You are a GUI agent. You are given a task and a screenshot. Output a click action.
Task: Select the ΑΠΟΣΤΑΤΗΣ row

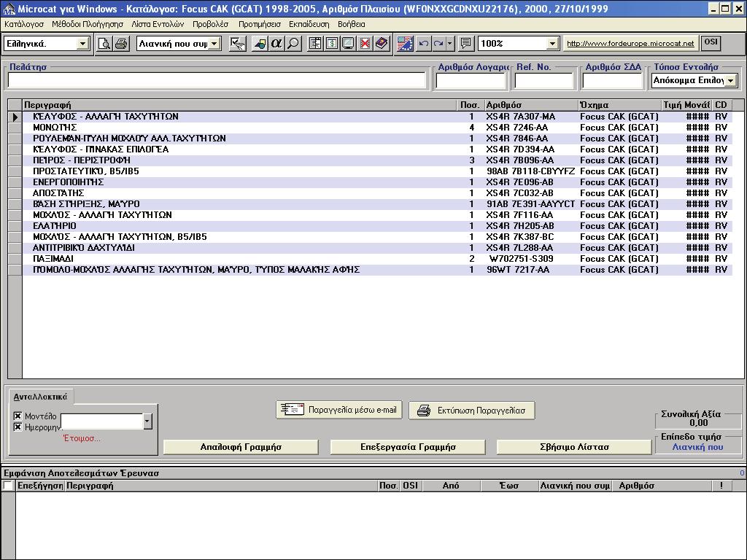[377, 193]
